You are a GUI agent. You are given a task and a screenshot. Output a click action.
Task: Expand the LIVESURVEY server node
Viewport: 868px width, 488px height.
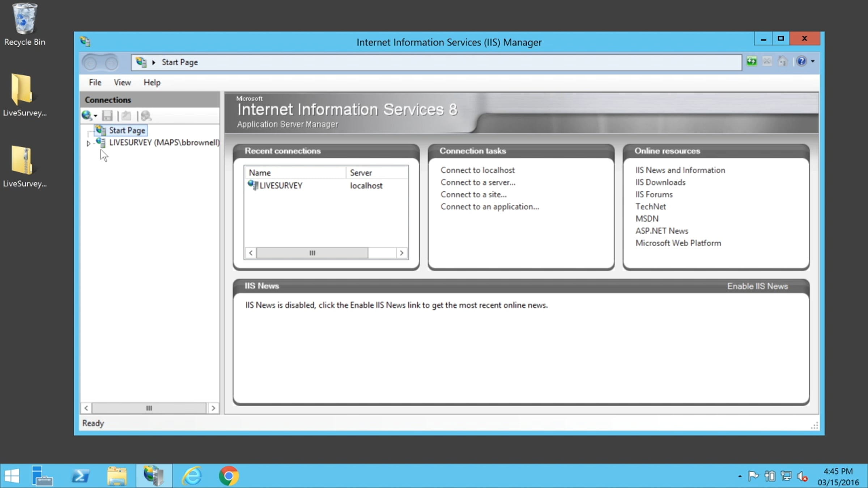[x=88, y=143]
